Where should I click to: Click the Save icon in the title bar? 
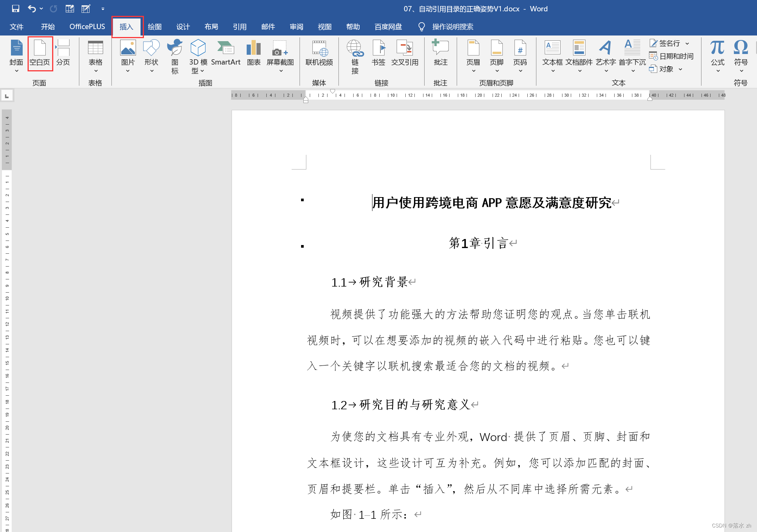coord(15,8)
